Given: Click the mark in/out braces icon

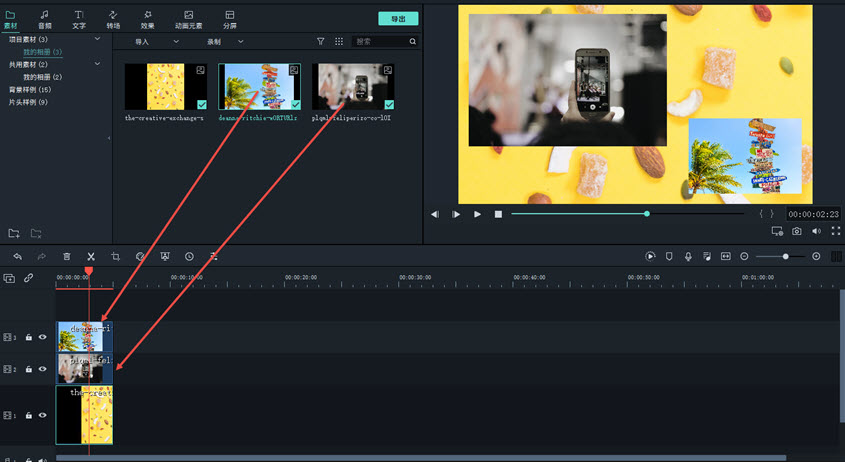Looking at the screenshot, I should pos(766,214).
